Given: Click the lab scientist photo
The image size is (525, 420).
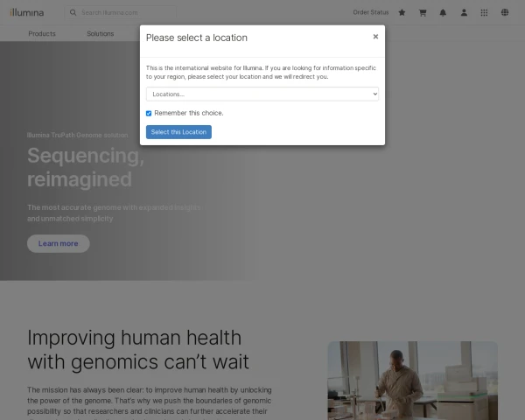Looking at the screenshot, I should click(x=412, y=381).
